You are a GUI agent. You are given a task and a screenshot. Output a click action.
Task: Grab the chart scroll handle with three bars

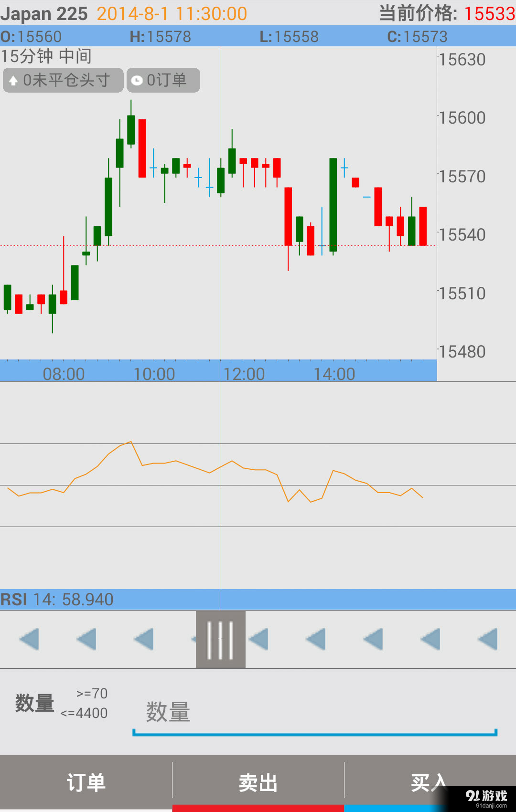(221, 639)
